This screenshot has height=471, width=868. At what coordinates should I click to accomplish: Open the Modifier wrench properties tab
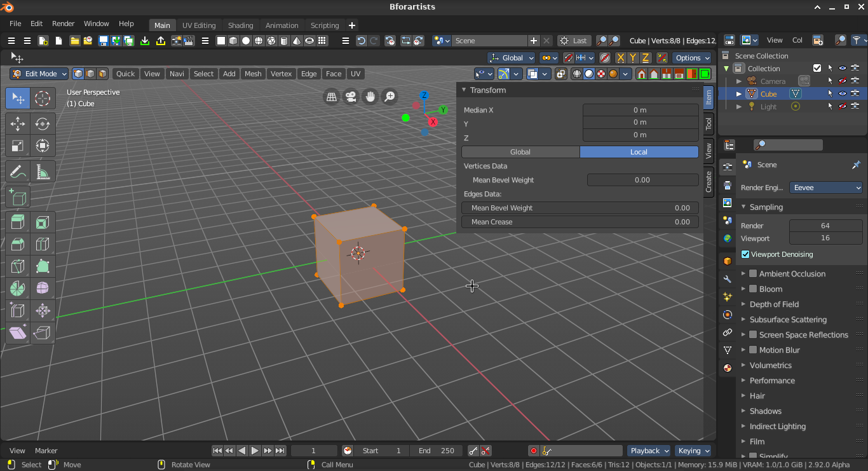click(728, 279)
